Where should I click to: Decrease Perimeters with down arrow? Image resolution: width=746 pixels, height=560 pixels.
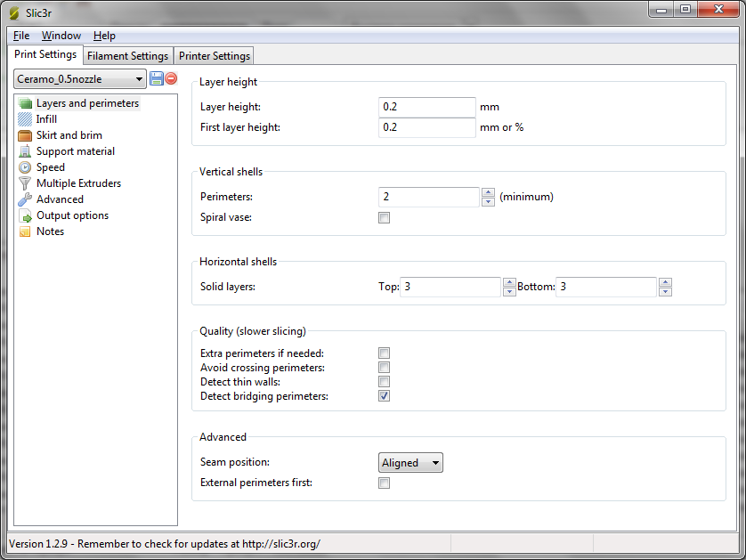click(x=488, y=201)
